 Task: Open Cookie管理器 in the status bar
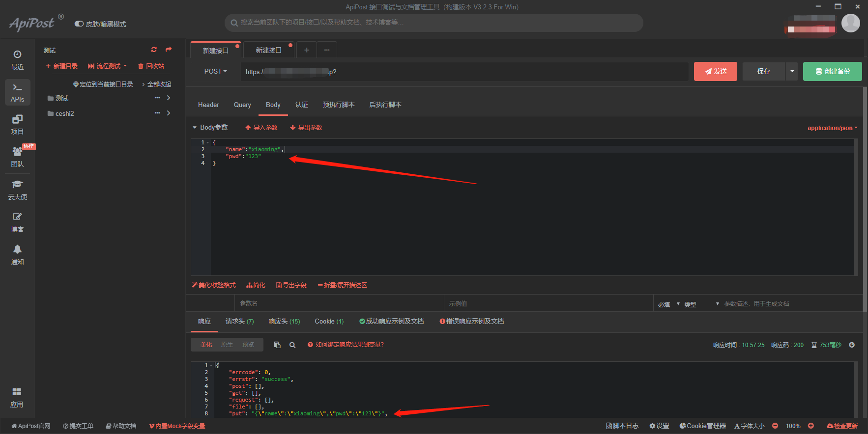point(702,426)
